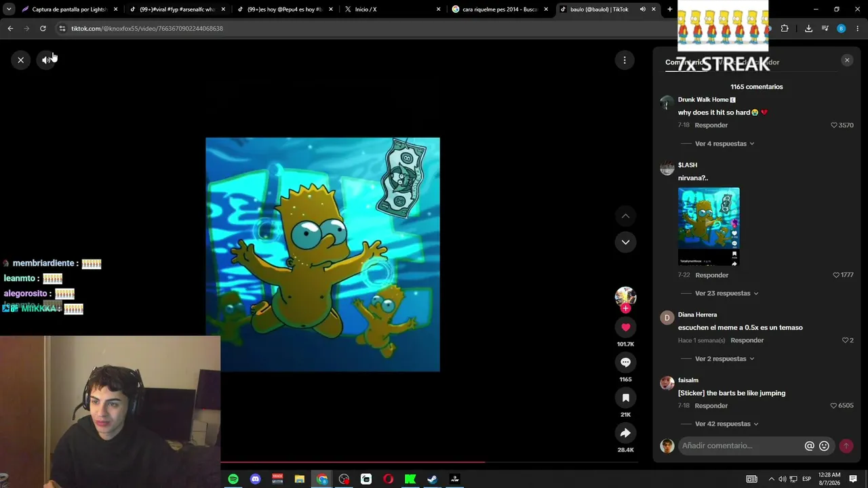868x488 pixels.
Task: Click the add comment text field
Action: point(741,446)
